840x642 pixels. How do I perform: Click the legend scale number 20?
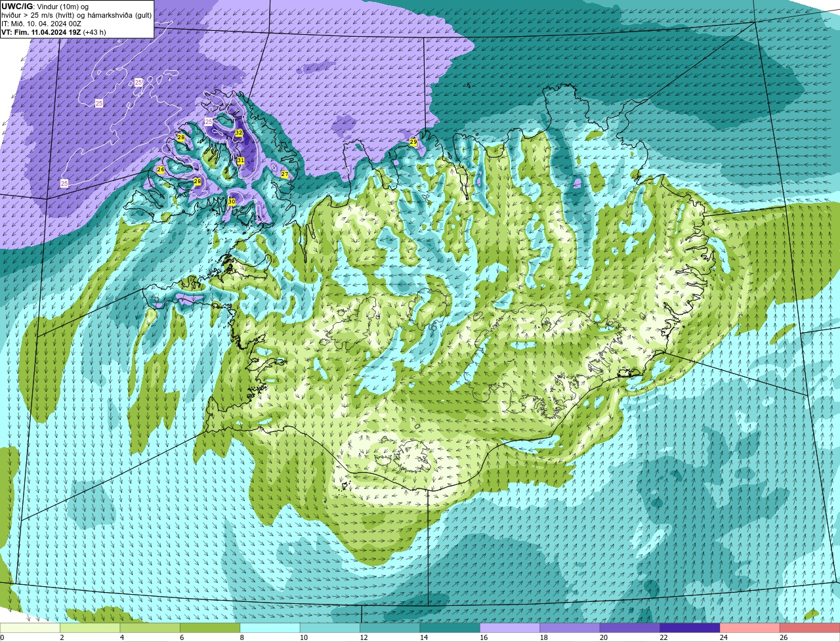click(603, 637)
